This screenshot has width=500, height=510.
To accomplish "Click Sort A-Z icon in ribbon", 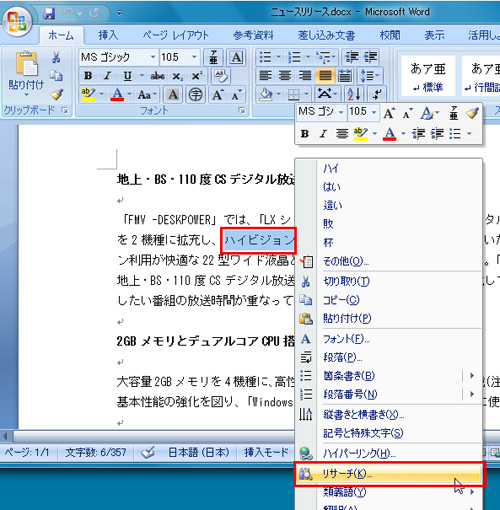I will [x=354, y=95].
